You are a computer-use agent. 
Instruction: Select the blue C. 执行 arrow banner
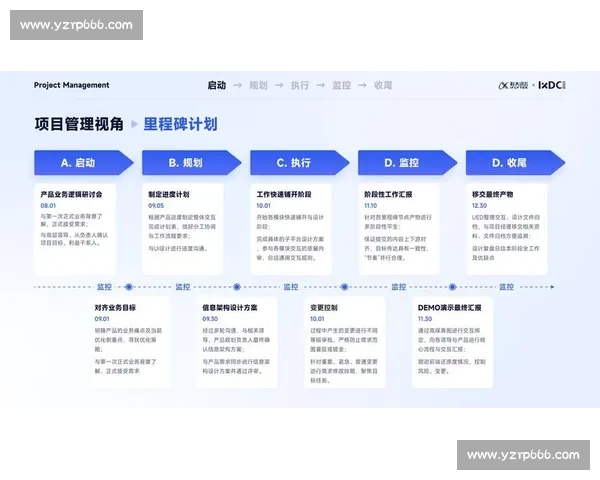297,162
